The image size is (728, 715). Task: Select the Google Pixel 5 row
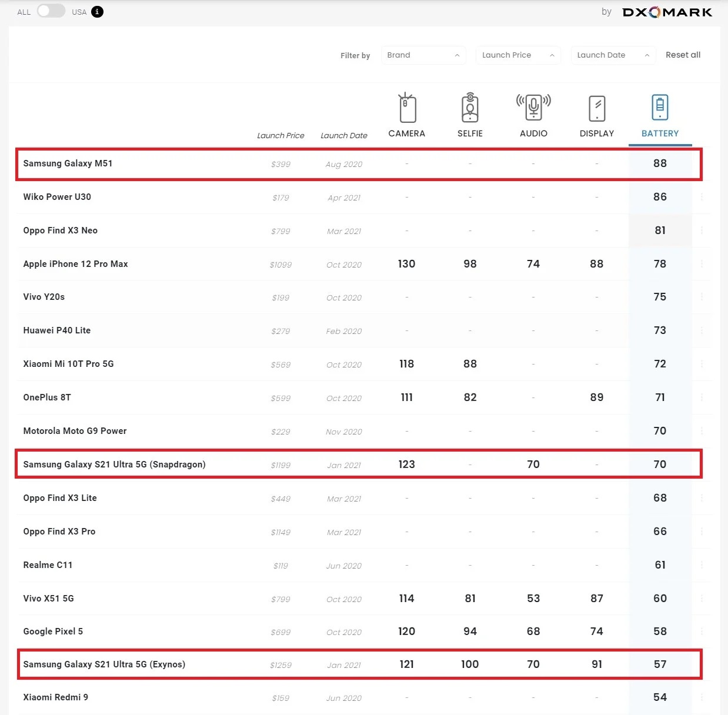pyautogui.click(x=53, y=632)
